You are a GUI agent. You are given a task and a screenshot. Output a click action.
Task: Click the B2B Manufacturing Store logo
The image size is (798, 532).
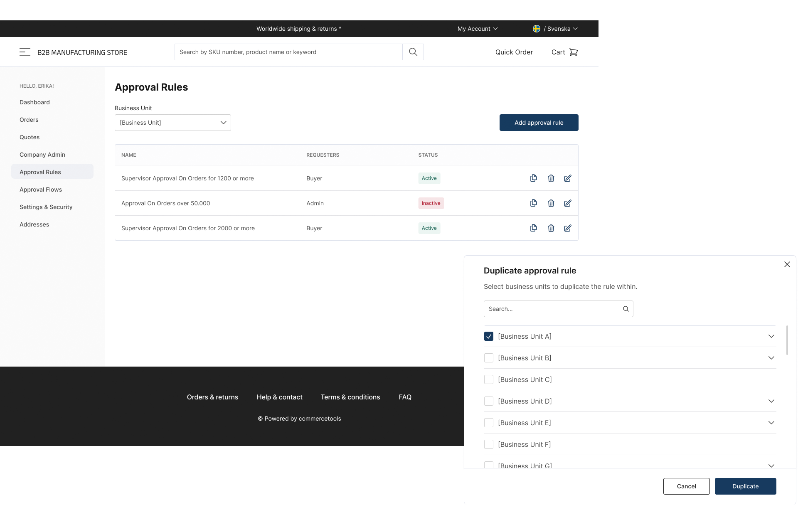(x=82, y=52)
